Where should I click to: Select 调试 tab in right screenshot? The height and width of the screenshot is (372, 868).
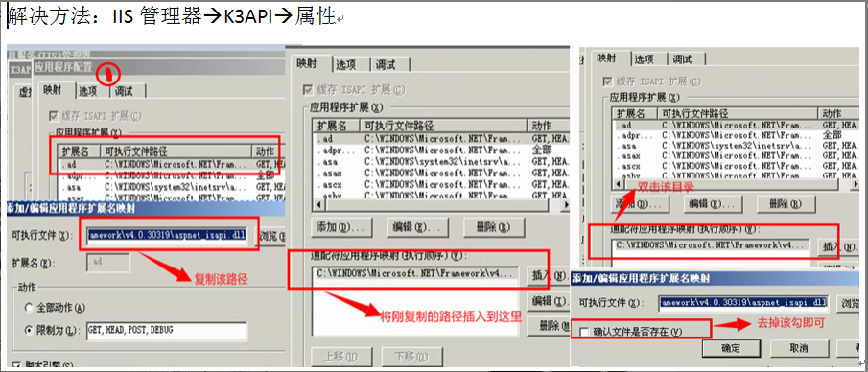(681, 59)
